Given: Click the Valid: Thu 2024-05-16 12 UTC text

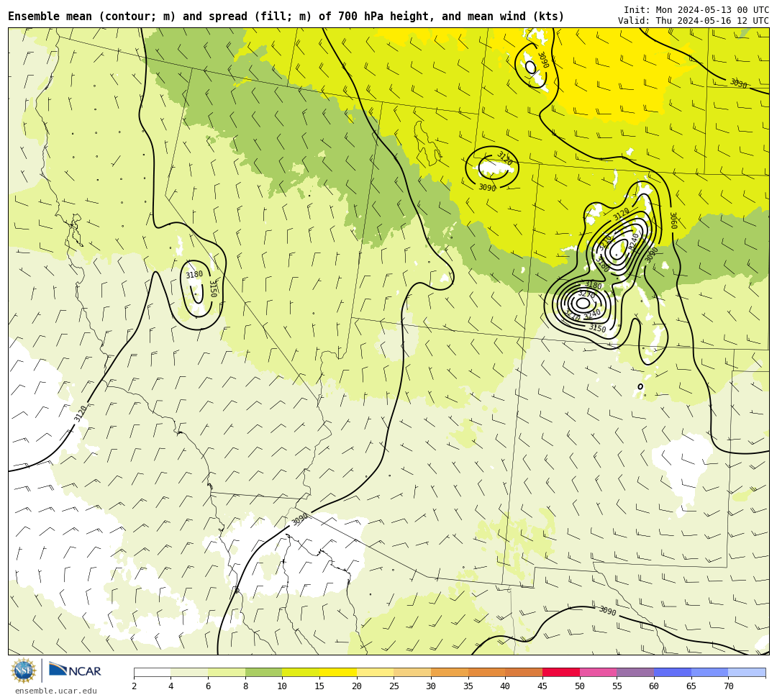Looking at the screenshot, I should tap(694, 21).
